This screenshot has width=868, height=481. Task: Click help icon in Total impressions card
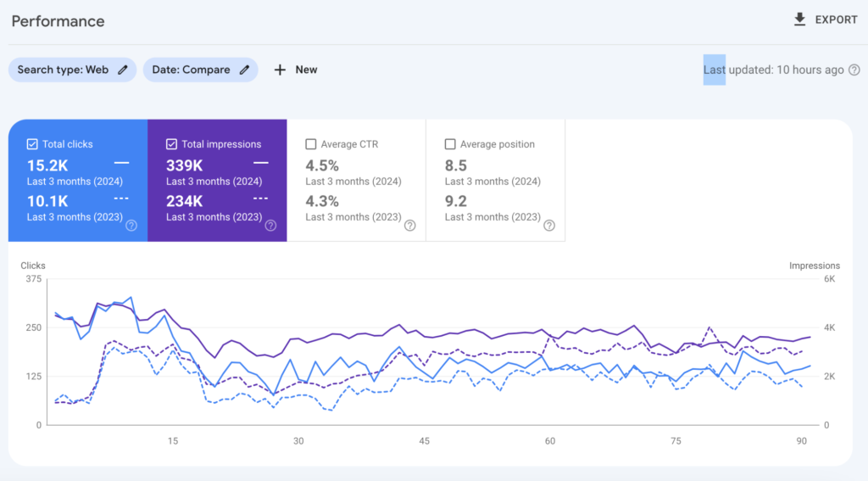(x=270, y=226)
